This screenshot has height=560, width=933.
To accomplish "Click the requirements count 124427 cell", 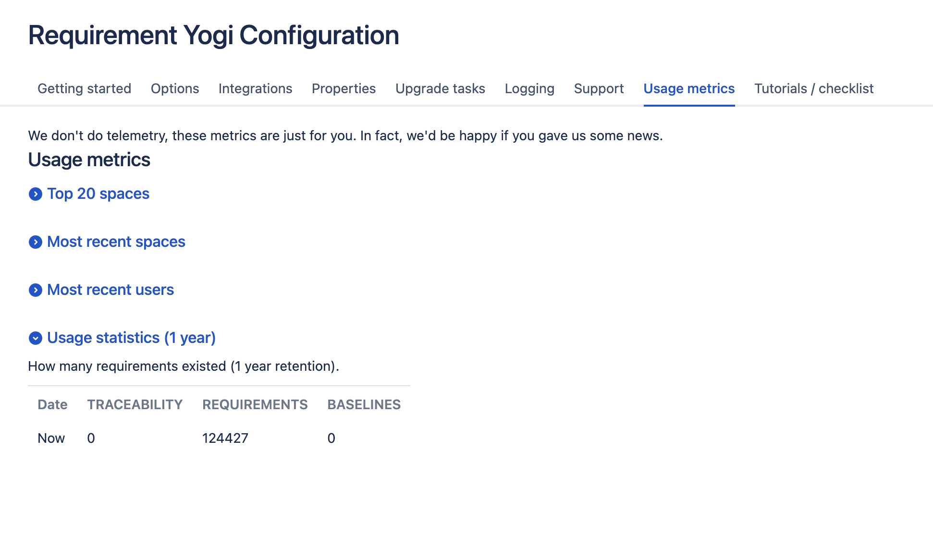I will [225, 438].
